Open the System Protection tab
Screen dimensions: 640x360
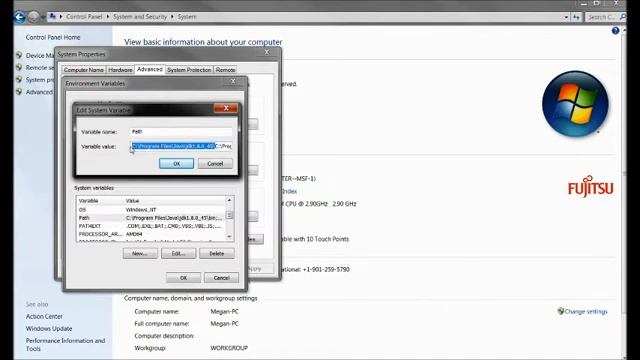pyautogui.click(x=189, y=70)
